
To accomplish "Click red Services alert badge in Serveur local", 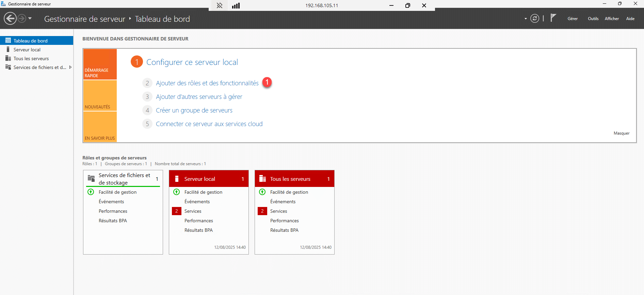I will click(x=177, y=211).
